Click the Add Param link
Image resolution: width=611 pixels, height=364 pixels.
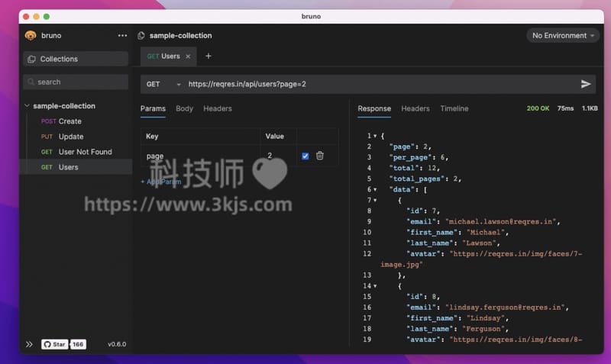160,182
